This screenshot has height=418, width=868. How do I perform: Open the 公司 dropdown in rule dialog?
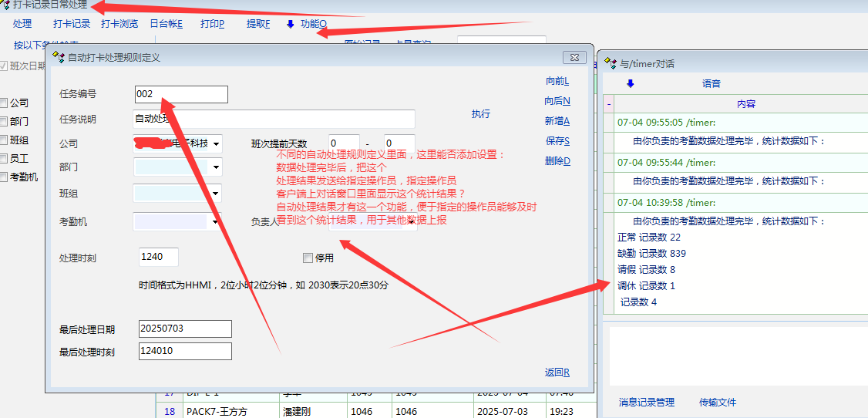216,143
